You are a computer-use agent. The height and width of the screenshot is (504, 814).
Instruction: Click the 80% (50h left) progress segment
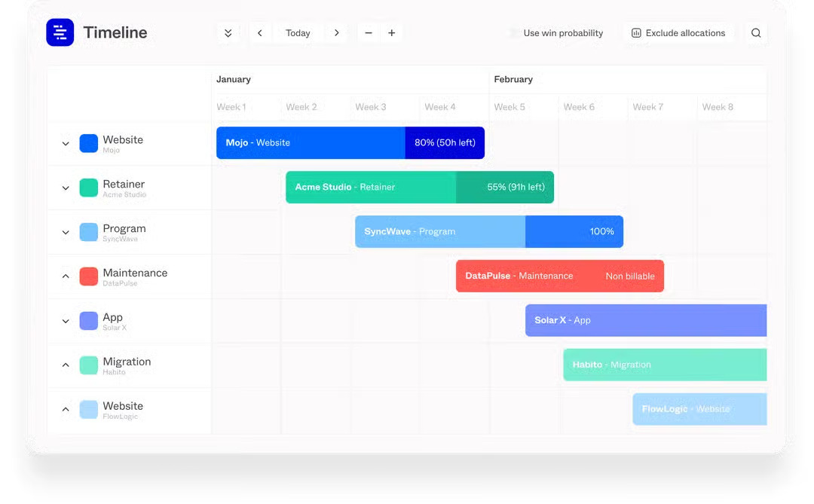(x=445, y=142)
